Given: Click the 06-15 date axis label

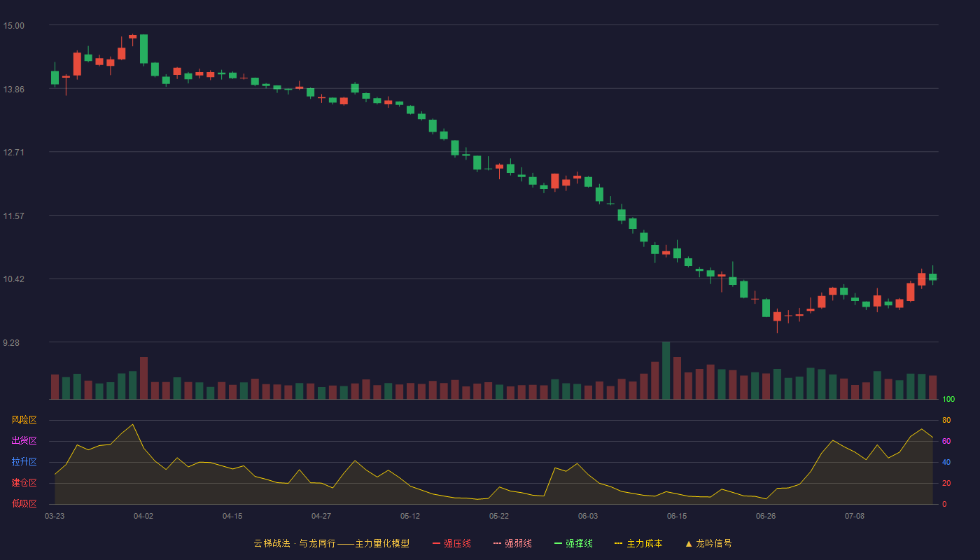Looking at the screenshot, I should tap(677, 516).
